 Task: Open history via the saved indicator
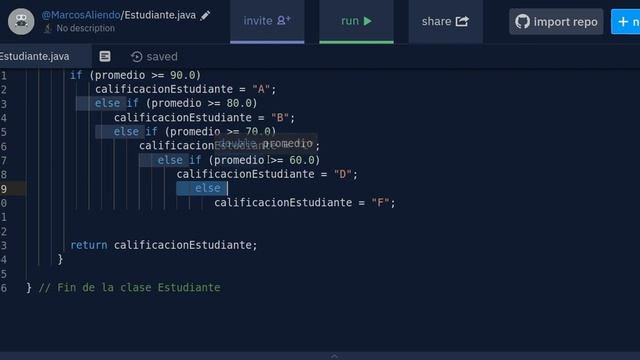click(x=154, y=56)
